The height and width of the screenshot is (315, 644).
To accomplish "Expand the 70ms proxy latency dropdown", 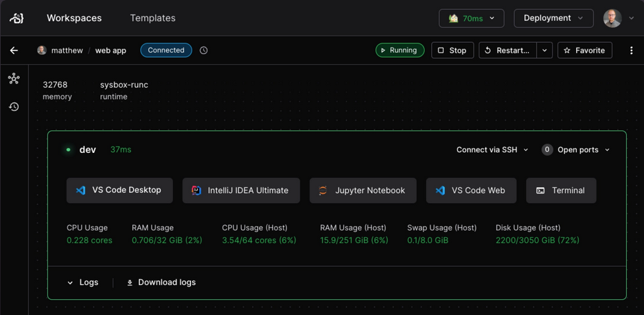I will pyautogui.click(x=471, y=18).
